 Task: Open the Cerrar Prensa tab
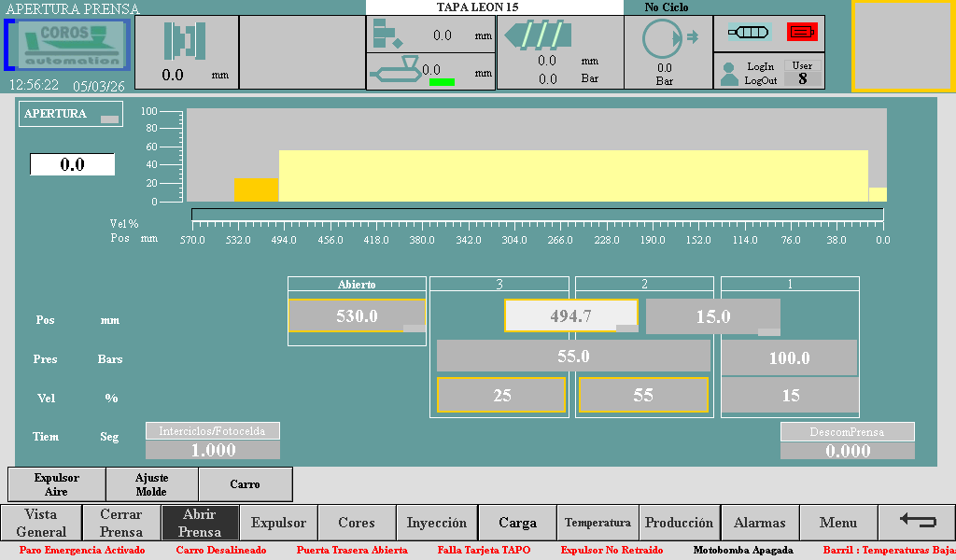(121, 523)
